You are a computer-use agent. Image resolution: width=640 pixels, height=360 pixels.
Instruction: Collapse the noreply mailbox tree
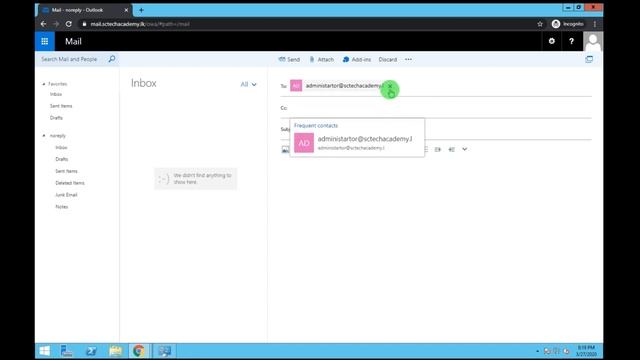coord(44,136)
